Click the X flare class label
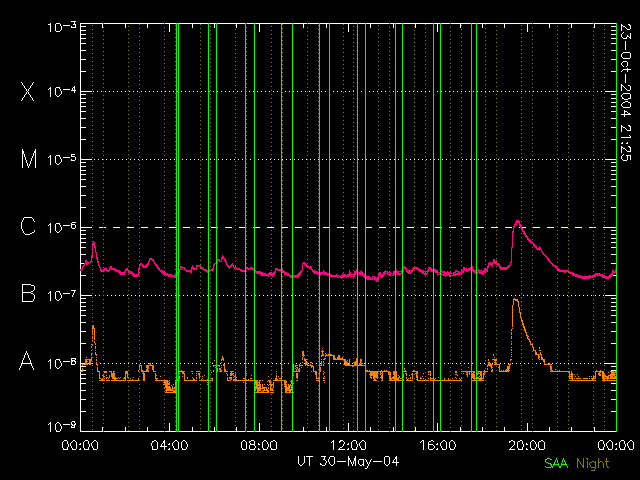Image resolution: width=640 pixels, height=480 pixels. pos(28,91)
